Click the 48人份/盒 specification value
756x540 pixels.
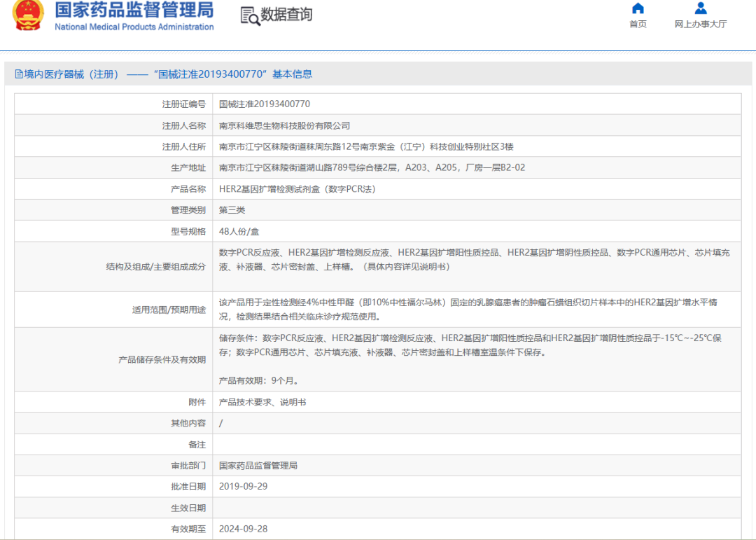(x=239, y=232)
